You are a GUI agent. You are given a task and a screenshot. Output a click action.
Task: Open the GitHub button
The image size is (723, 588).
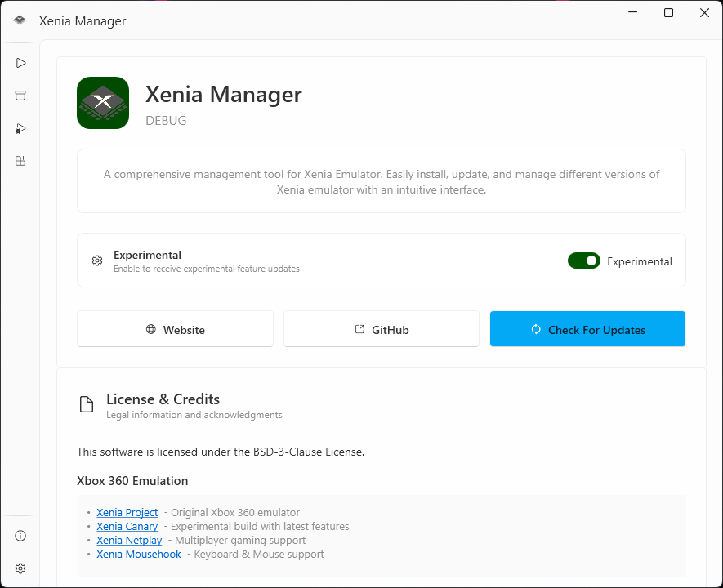click(382, 329)
